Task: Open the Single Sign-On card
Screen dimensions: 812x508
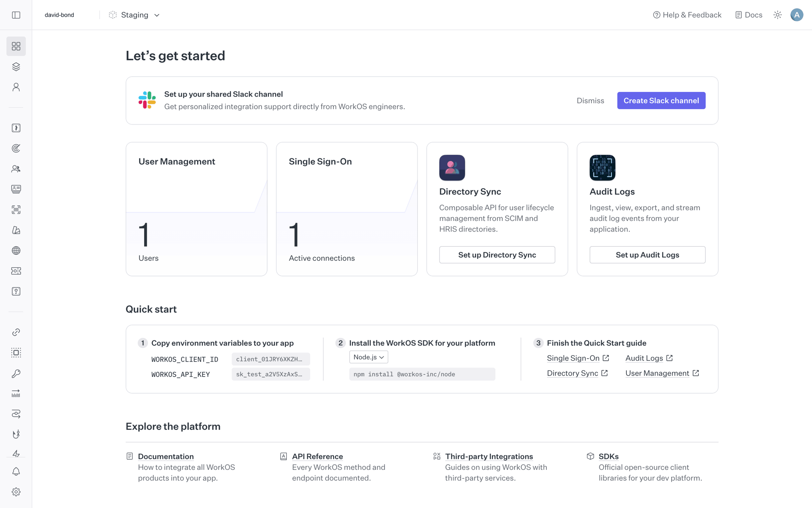Action: (x=347, y=209)
